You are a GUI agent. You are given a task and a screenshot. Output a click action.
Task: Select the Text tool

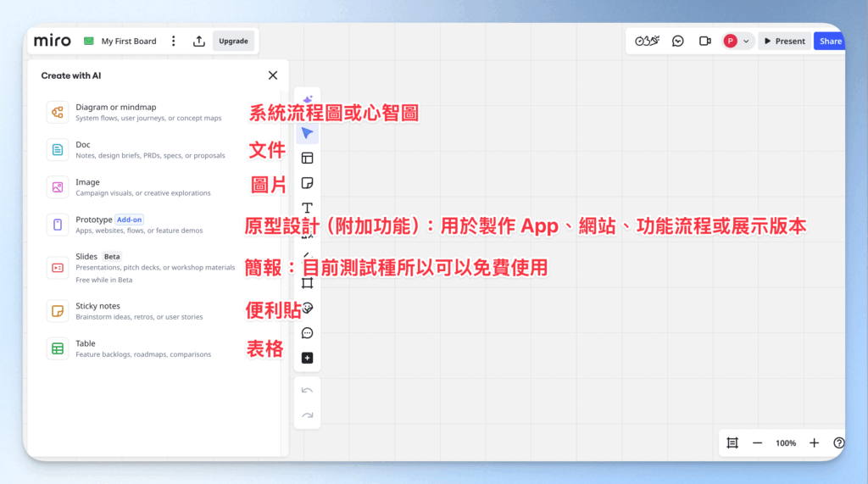point(307,209)
